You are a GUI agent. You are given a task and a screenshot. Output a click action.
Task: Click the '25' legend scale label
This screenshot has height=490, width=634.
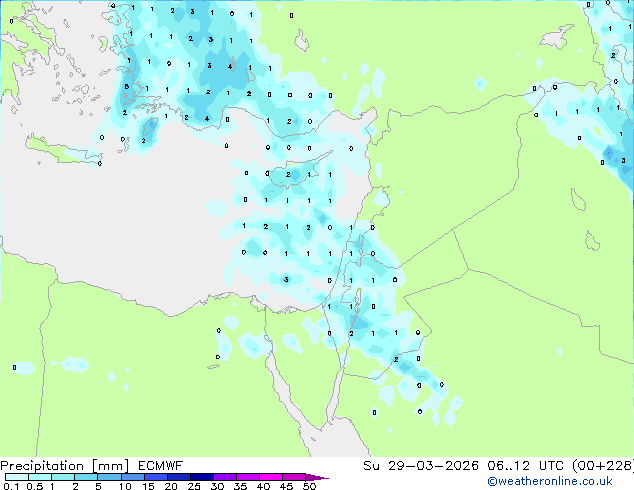pyautogui.click(x=194, y=486)
